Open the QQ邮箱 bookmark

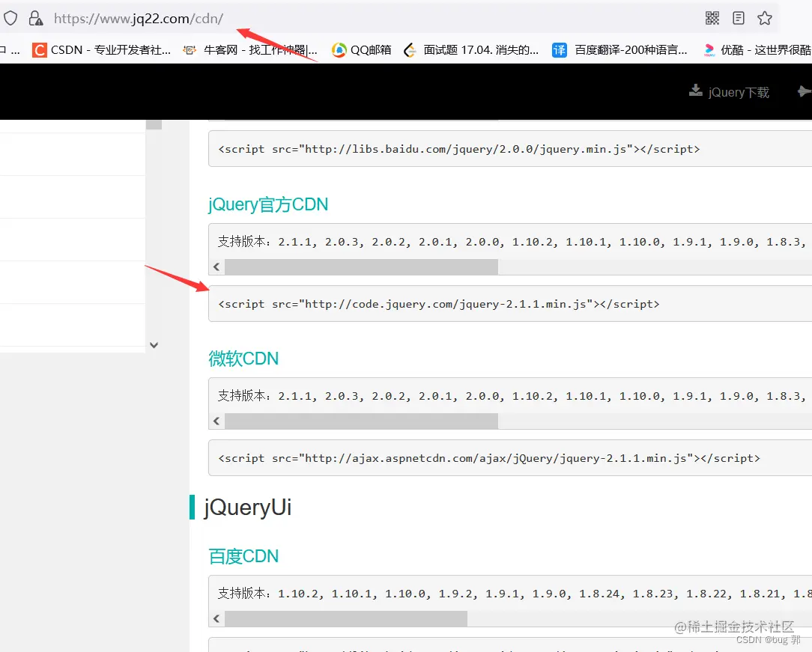362,50
